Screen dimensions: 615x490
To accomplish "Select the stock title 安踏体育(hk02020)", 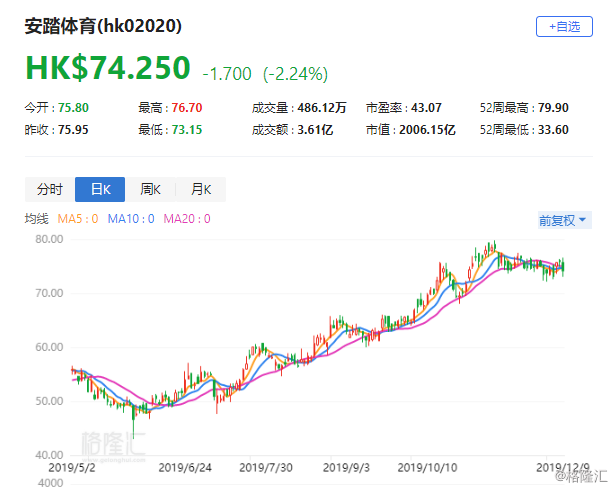I will [103, 26].
